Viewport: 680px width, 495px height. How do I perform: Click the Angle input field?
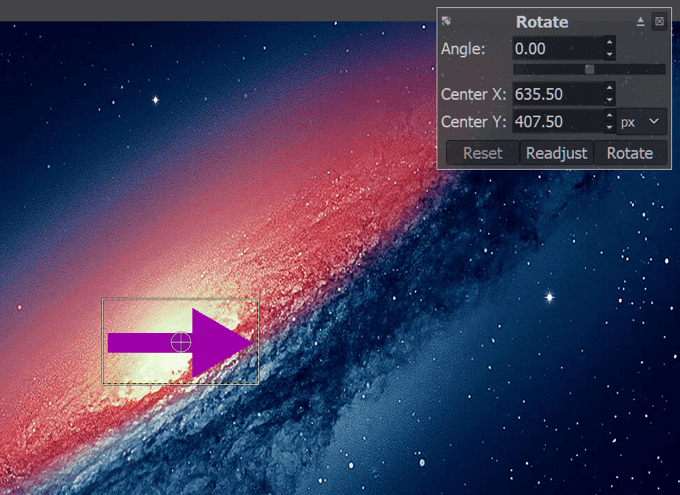pyautogui.click(x=556, y=48)
